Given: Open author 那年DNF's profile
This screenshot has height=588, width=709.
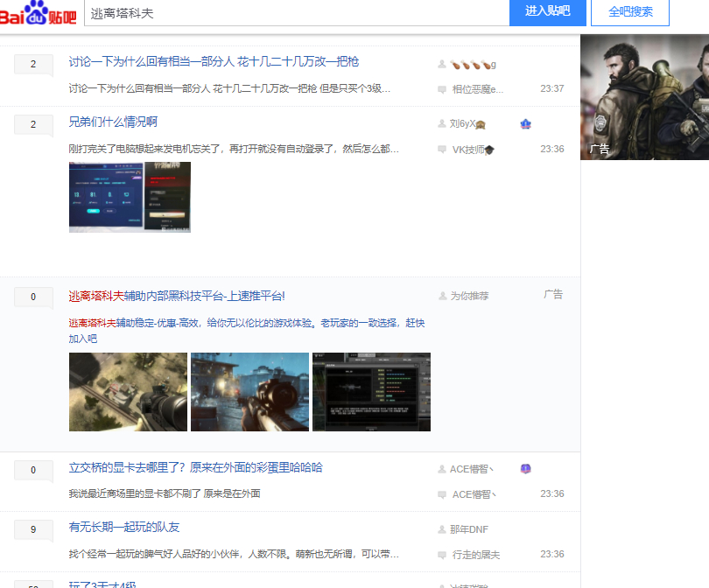Looking at the screenshot, I should coord(469,529).
